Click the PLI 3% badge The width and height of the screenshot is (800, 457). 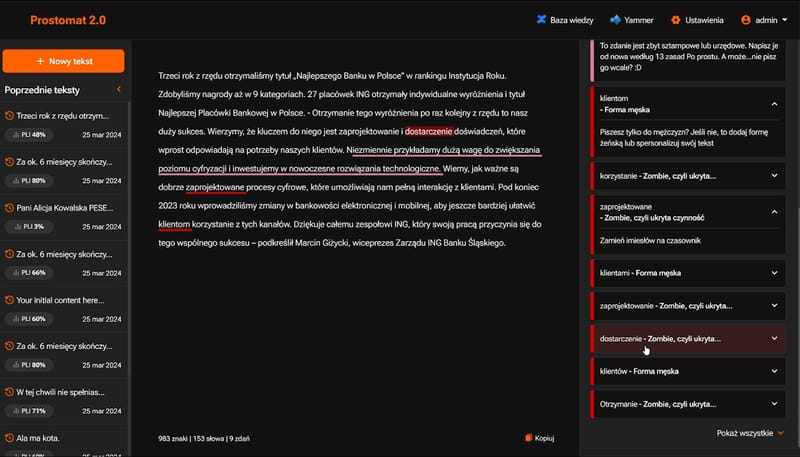(x=29, y=226)
